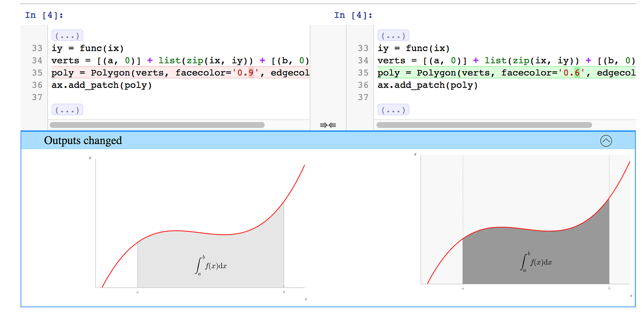Expand the top hidden code in left panel
Screen dimensions: 644x320
[x=67, y=35]
